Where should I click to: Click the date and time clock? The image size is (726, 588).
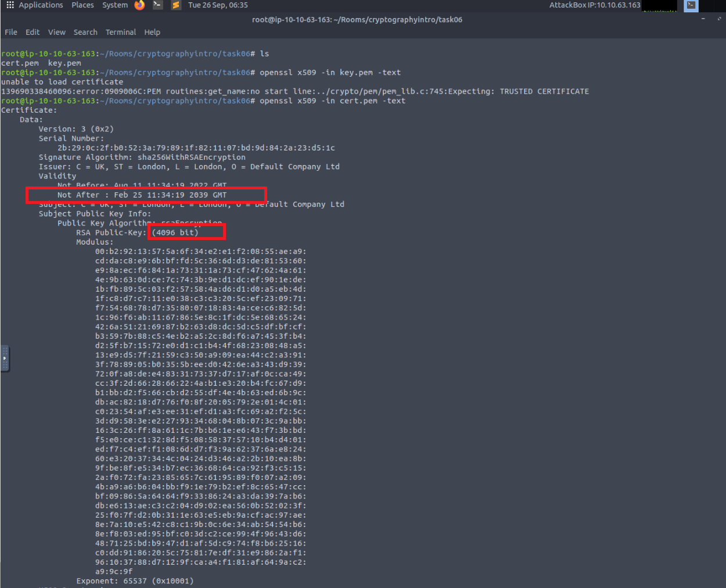[x=218, y=5]
